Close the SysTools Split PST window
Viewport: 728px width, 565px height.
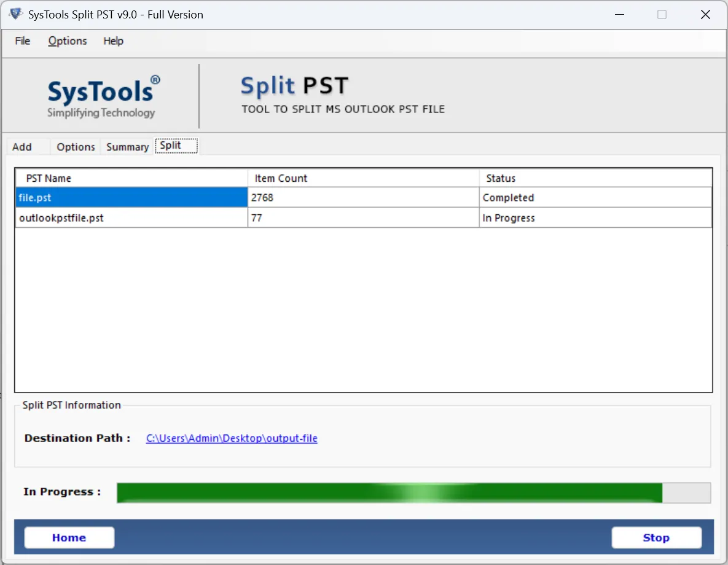(x=705, y=14)
